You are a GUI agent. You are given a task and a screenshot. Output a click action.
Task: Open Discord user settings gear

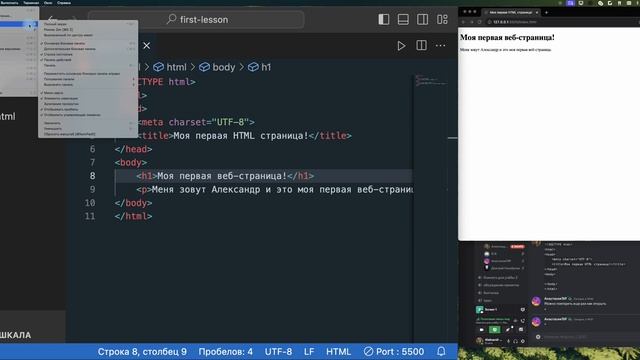pos(523,341)
